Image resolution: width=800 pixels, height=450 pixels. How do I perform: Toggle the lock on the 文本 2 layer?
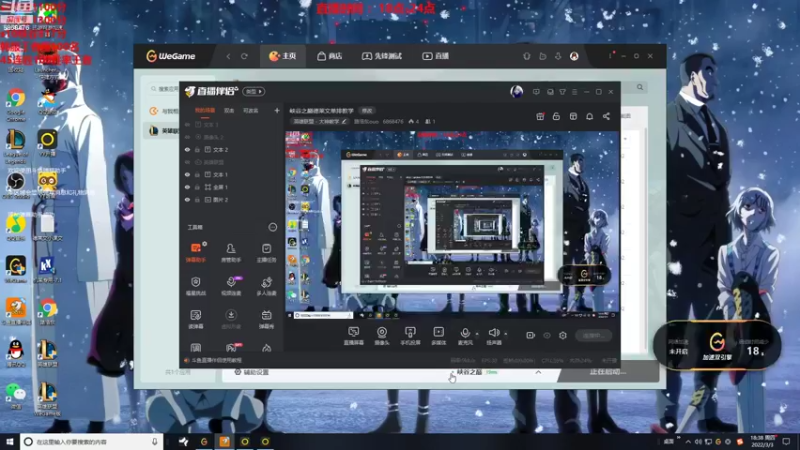[x=197, y=149]
